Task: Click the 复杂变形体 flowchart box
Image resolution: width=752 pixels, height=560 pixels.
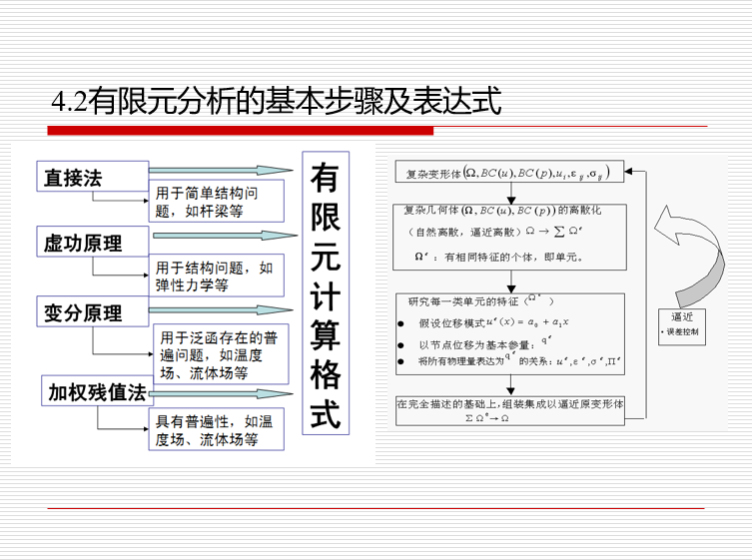Action: (x=509, y=172)
